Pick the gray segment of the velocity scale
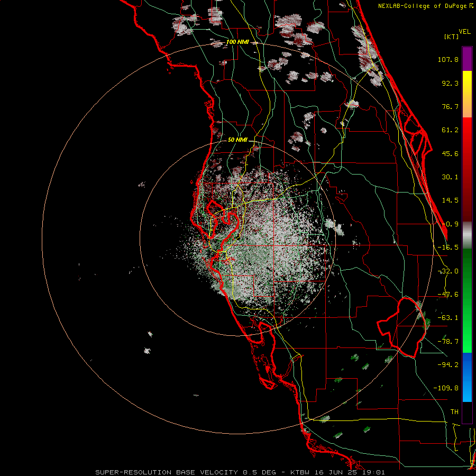The height and width of the screenshot is (476, 476). tap(467, 235)
